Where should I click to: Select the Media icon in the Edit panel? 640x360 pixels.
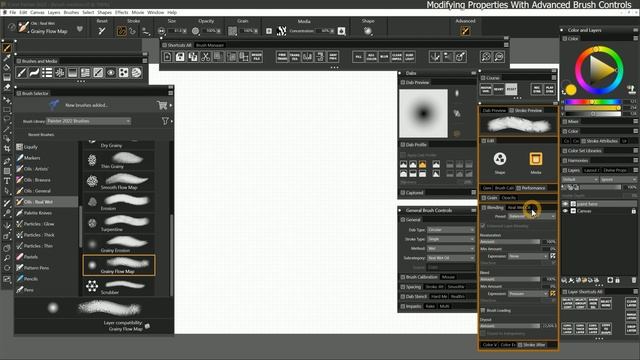(x=536, y=159)
